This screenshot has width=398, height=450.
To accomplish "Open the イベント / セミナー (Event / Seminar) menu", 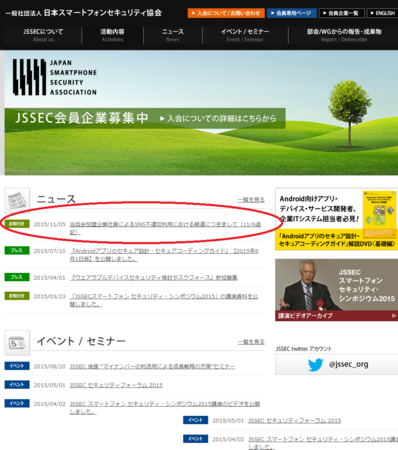I will (x=245, y=35).
